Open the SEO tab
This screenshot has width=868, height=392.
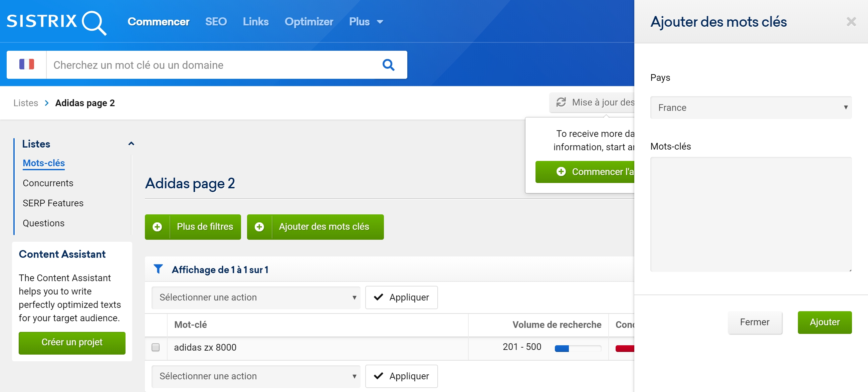tap(216, 22)
